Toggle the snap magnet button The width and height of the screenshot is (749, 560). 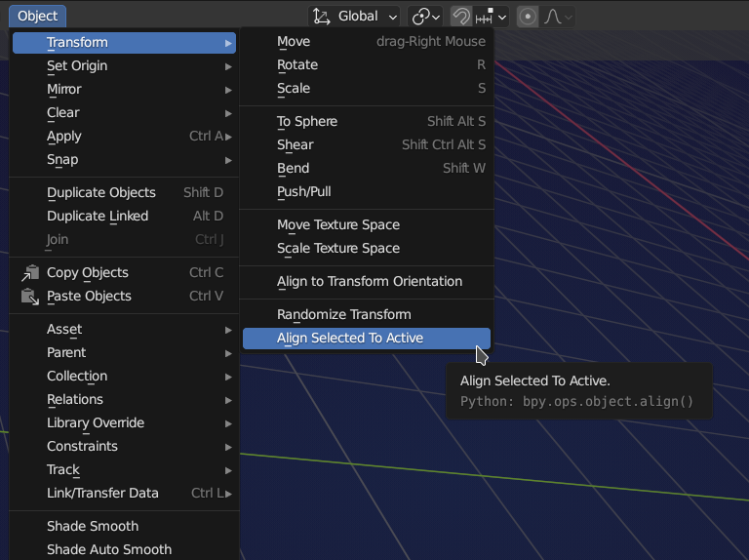tap(461, 17)
